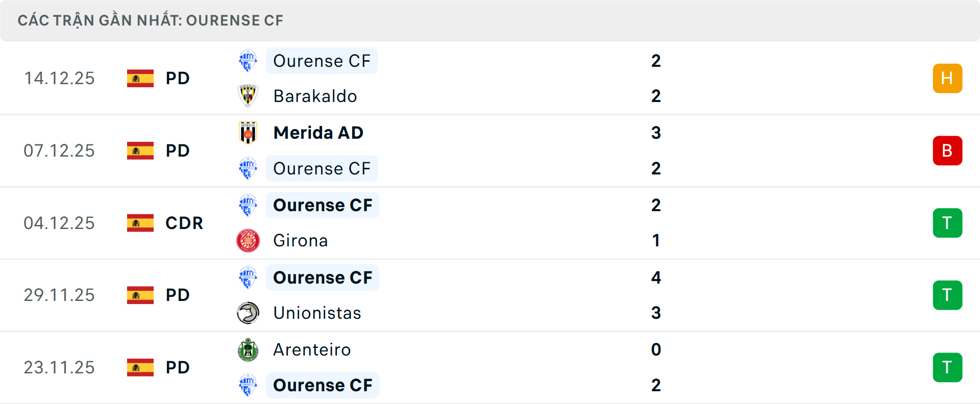Open the Arenteiro team link
Viewport: 980px width, 404px height.
(312, 350)
